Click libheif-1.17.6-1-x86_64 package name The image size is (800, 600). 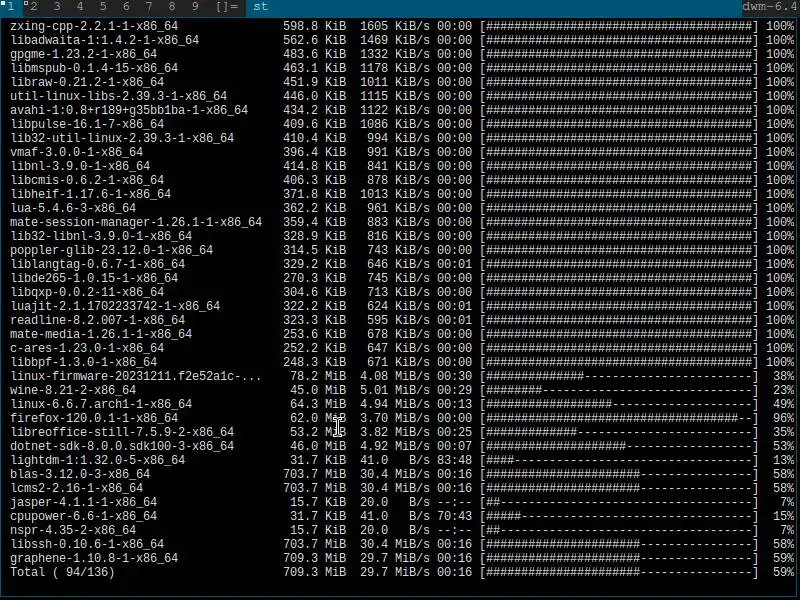coord(90,194)
